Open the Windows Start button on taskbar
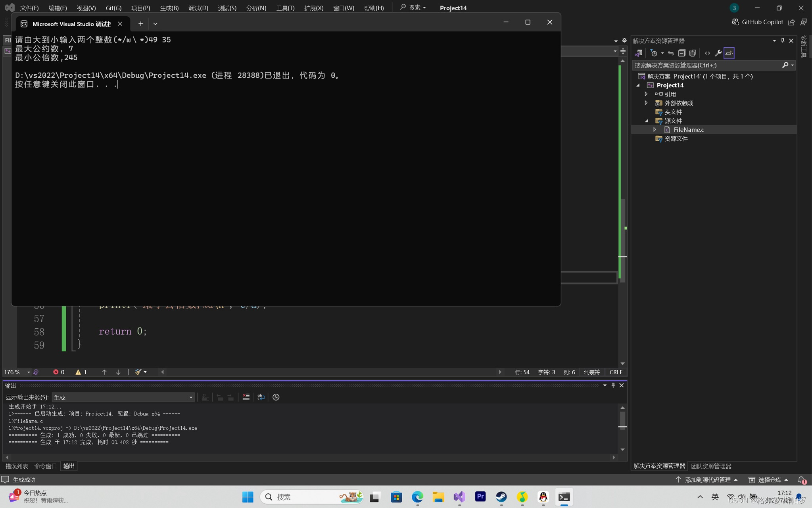Viewport: 812px width, 508px height. (x=248, y=497)
